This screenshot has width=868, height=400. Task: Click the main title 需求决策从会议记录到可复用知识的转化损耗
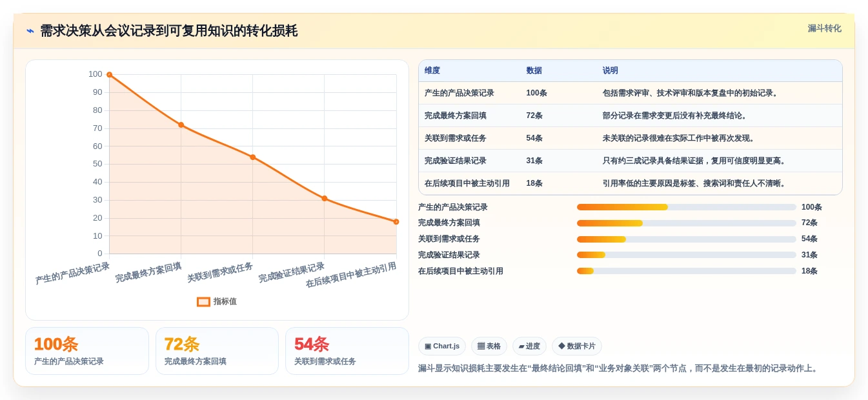168,31
